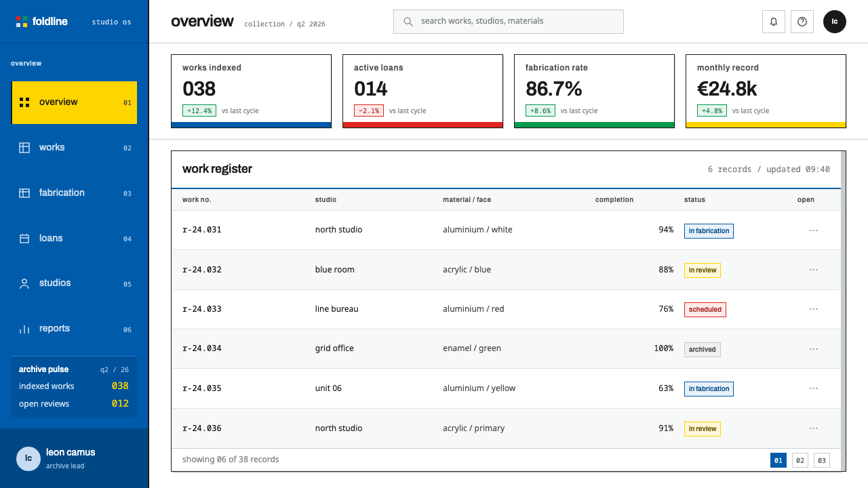Navigate to loans section
Image resolution: width=868 pixels, height=488 pixels.
click(74, 239)
